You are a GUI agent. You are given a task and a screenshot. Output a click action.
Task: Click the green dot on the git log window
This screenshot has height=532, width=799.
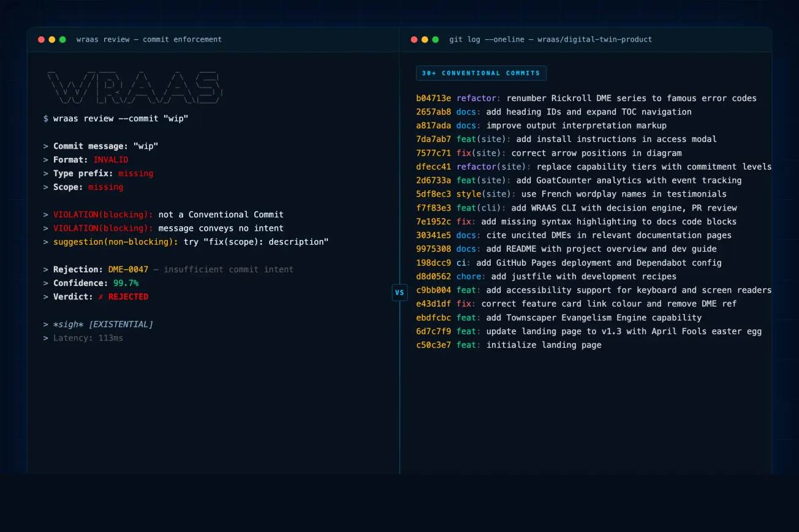434,39
